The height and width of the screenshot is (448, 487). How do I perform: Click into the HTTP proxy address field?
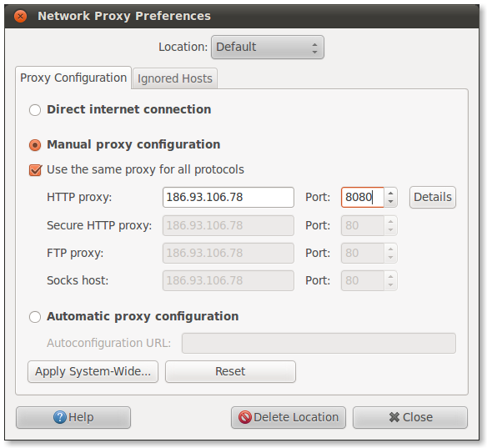coord(228,197)
